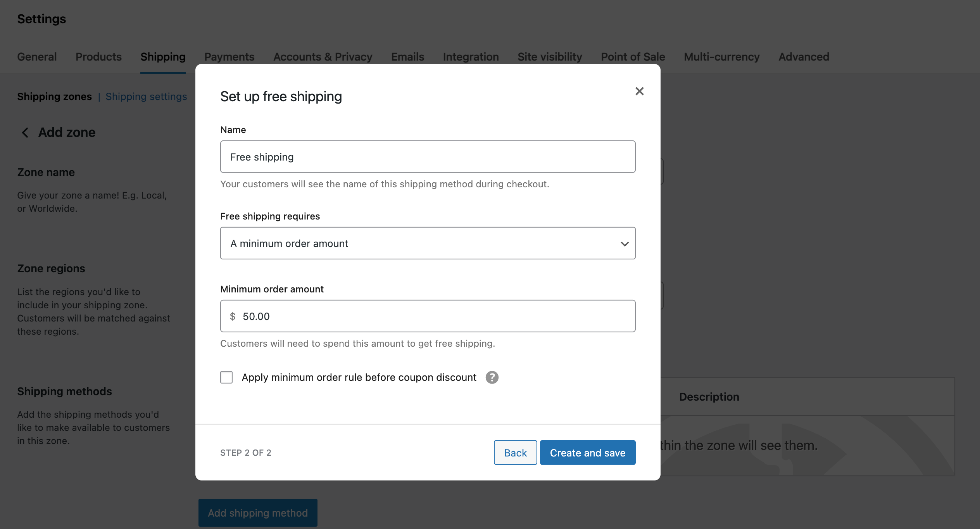Viewport: 980px width, 529px height.
Task: Click the Set up free shipping title
Action: point(281,96)
